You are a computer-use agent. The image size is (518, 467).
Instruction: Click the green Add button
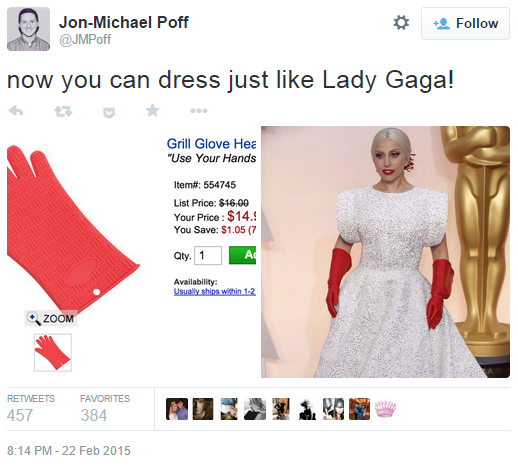click(242, 255)
